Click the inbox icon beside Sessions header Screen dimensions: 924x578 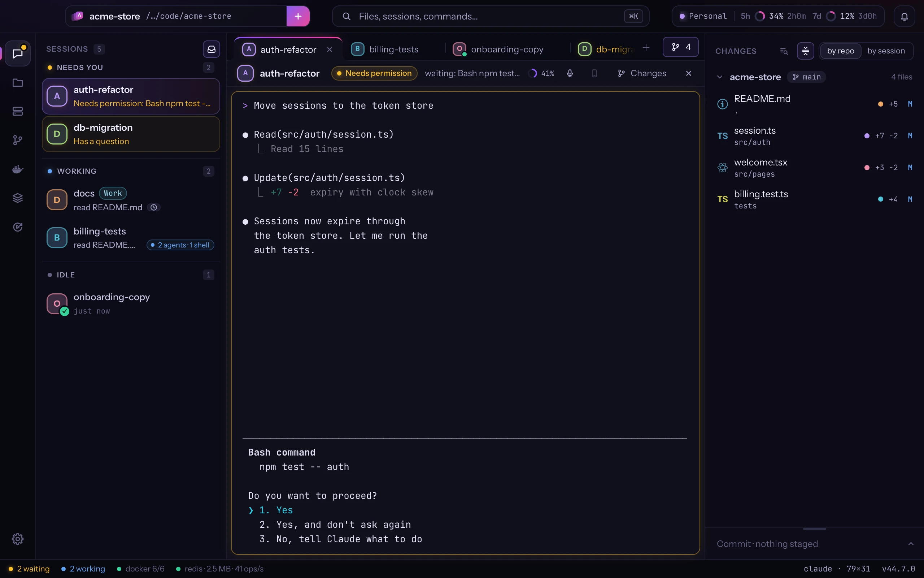coord(211,49)
